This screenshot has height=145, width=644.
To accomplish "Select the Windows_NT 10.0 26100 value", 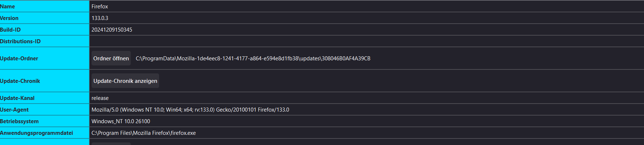I will 121,121.
